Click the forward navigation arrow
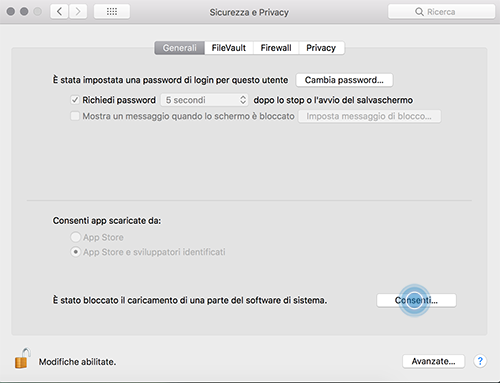 [78, 12]
